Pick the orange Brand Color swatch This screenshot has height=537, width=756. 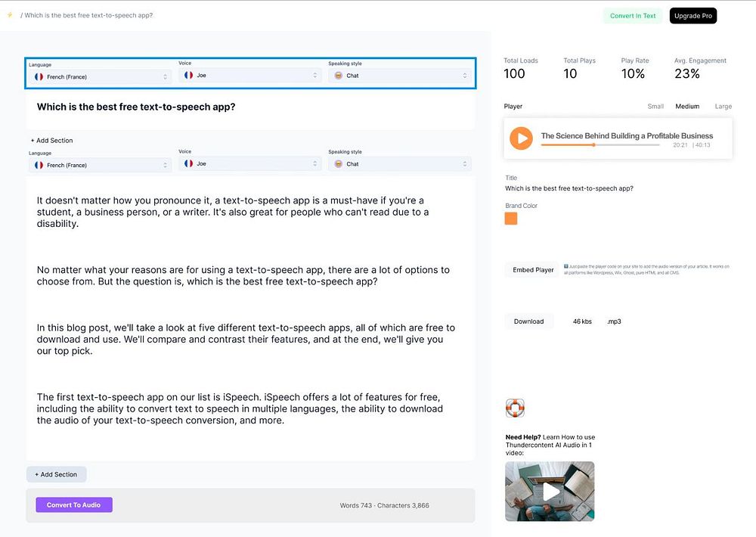[x=511, y=219]
